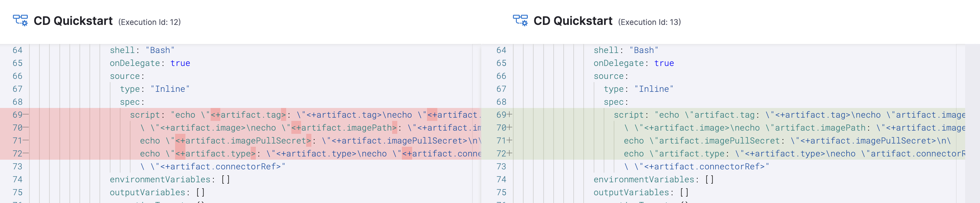Click the left pane's CD Quickstart title
980x203 pixels.
(73, 21)
